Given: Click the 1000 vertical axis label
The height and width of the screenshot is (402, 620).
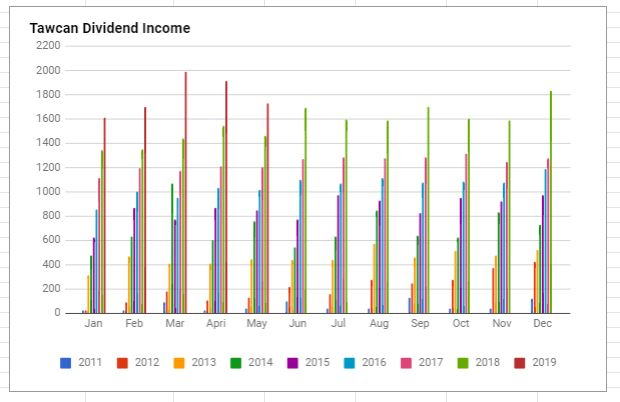Looking at the screenshot, I should pyautogui.click(x=49, y=192).
